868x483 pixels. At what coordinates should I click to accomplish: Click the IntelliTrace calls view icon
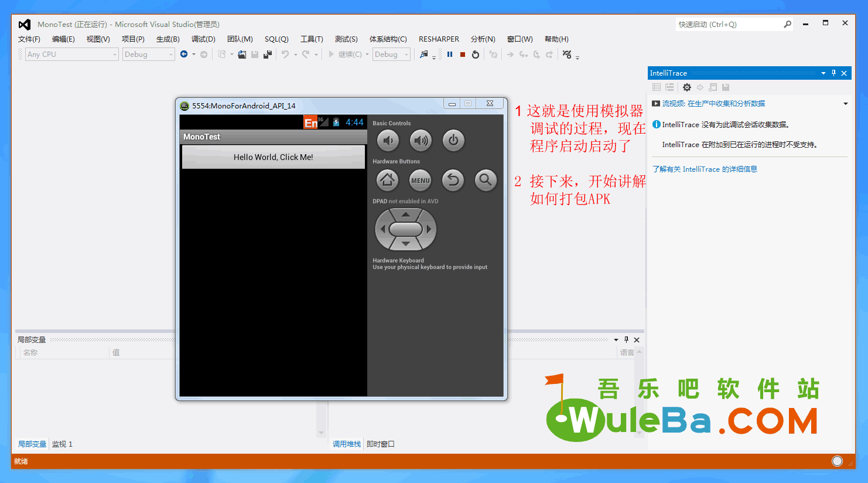pos(669,87)
